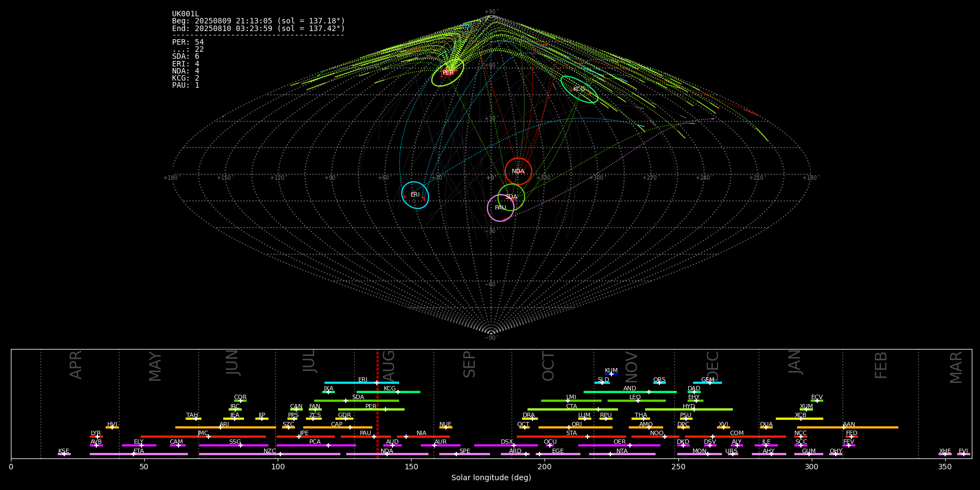Screen dimensions: 980x490
Task: Click the GEM shower bar in timeline
Action: (707, 383)
